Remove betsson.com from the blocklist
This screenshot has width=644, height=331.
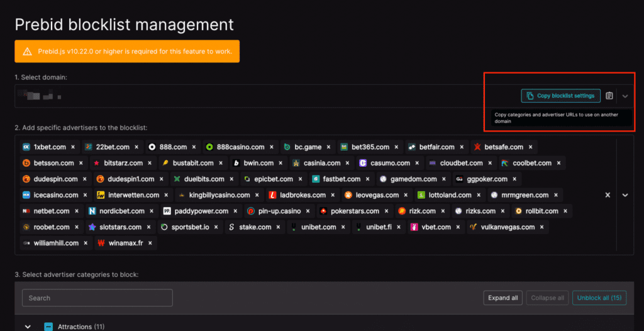tap(81, 163)
